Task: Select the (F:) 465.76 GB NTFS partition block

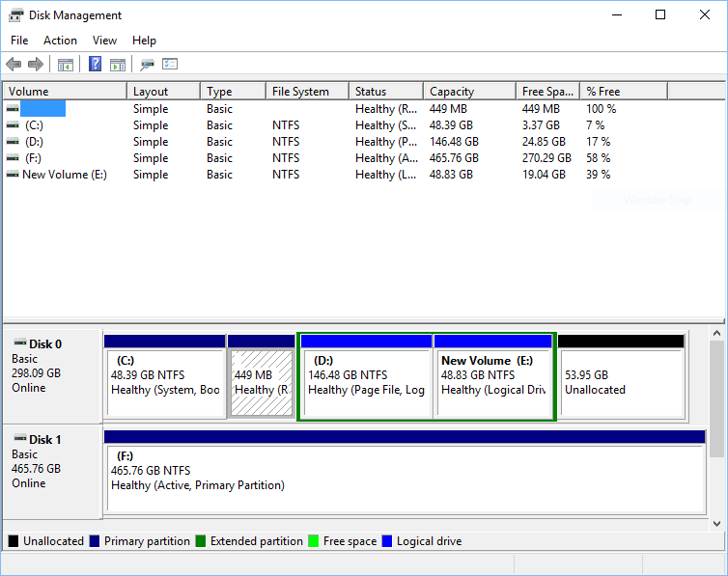Action: [405, 471]
